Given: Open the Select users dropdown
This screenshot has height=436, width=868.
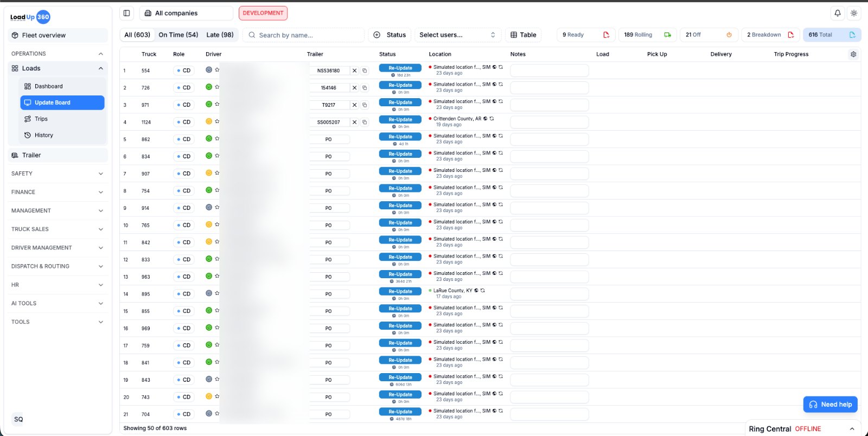Looking at the screenshot, I should coord(457,35).
